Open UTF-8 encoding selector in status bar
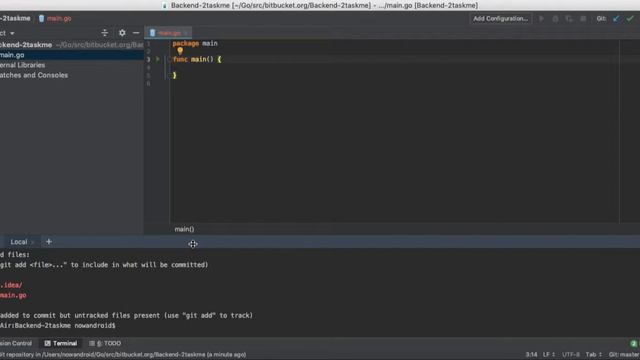Screen dimensions: 640x360 (571, 354)
